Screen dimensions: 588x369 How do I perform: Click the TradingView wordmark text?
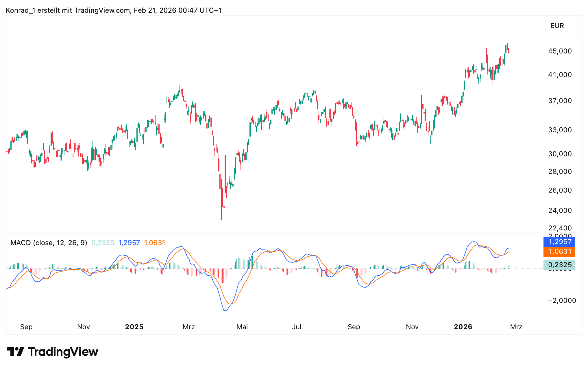click(63, 352)
